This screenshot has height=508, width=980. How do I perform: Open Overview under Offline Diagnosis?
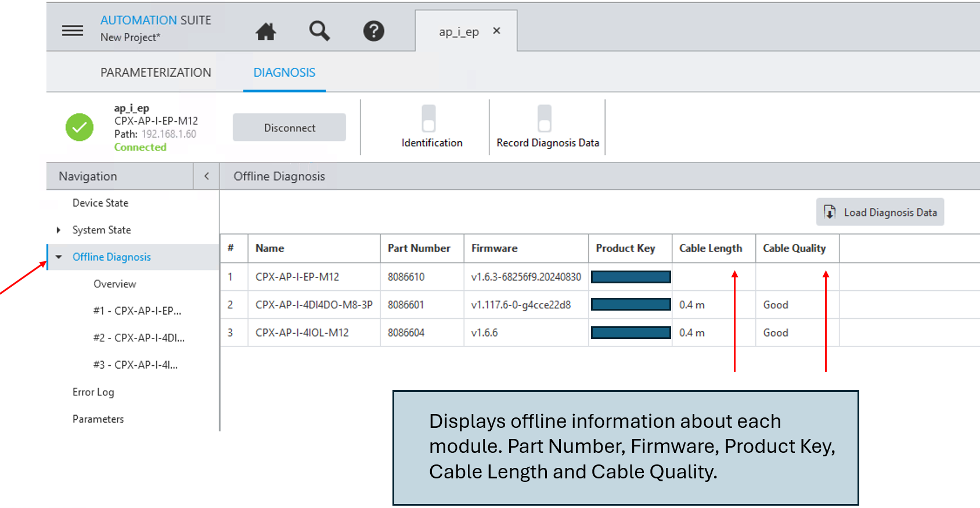click(115, 284)
